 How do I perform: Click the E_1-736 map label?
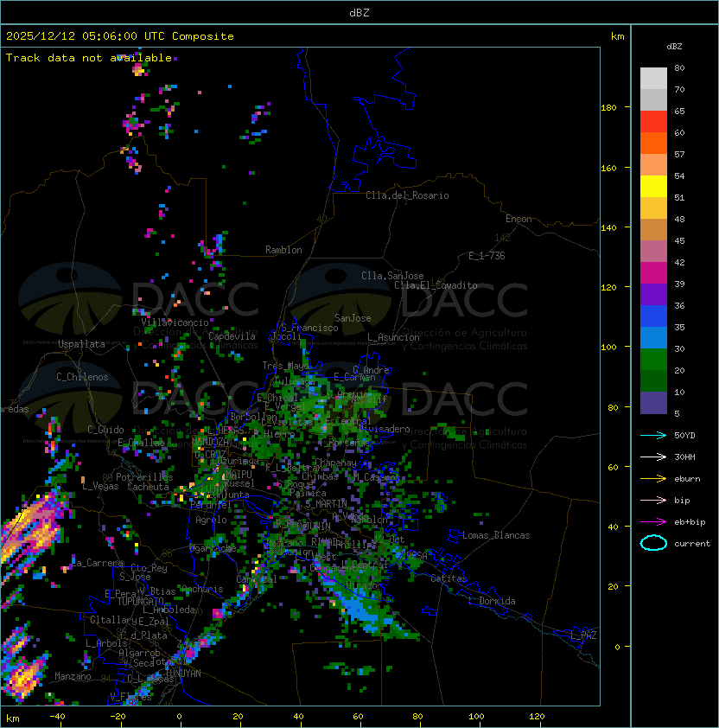[487, 256]
